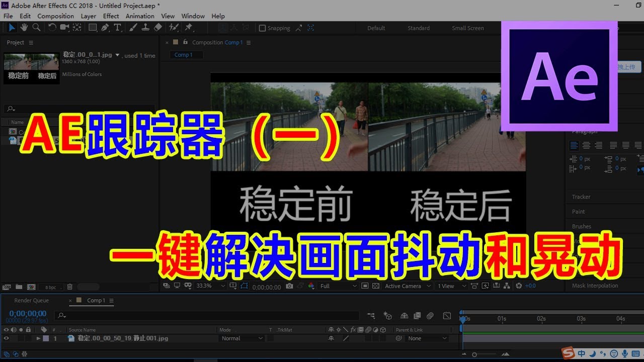Select the Brush tool
Screen dimensions: 644x362
click(x=133, y=28)
